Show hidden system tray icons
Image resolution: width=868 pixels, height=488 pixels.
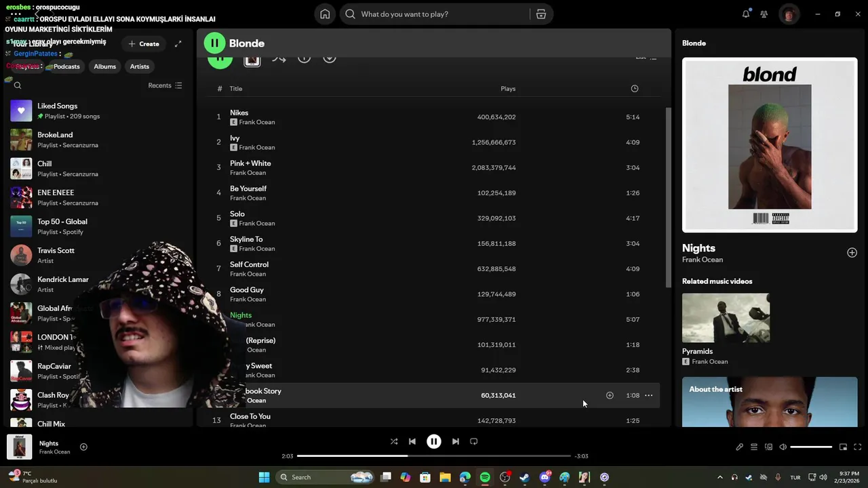719,477
